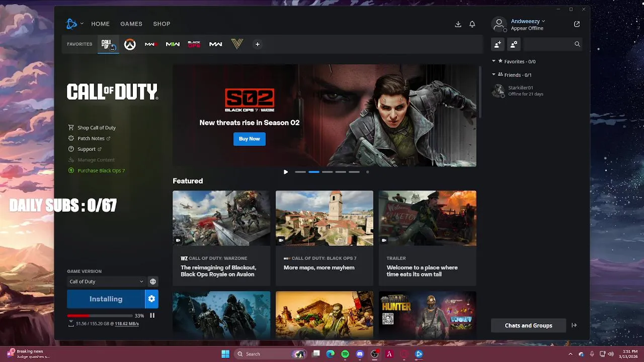644x362 pixels.
Task: Open the Windows Start menu
Action: click(x=225, y=354)
